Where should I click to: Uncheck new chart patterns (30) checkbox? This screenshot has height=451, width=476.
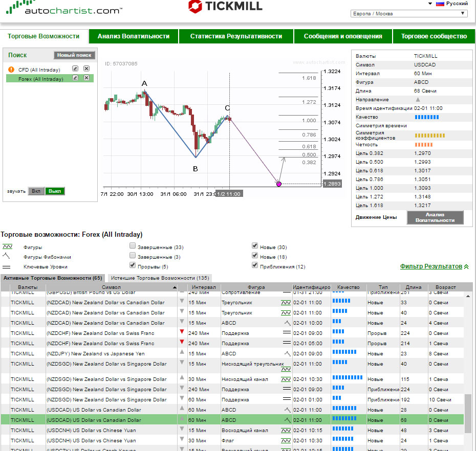[255, 245]
